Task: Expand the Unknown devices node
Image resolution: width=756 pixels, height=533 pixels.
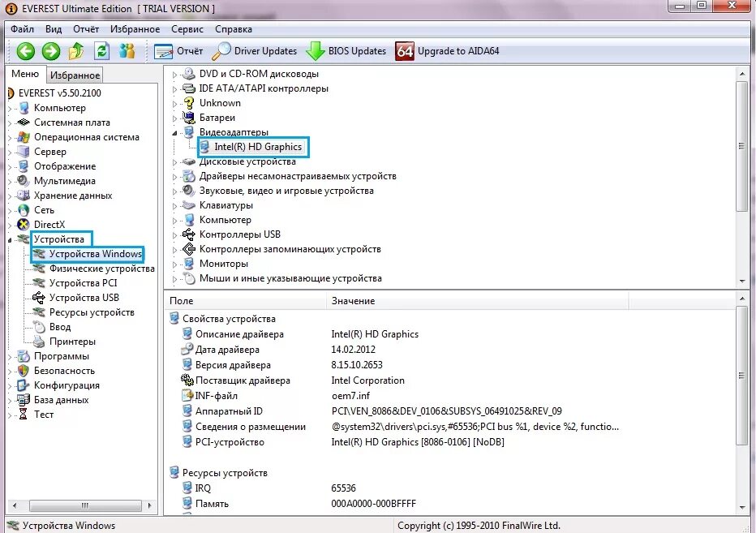Action: point(174,104)
